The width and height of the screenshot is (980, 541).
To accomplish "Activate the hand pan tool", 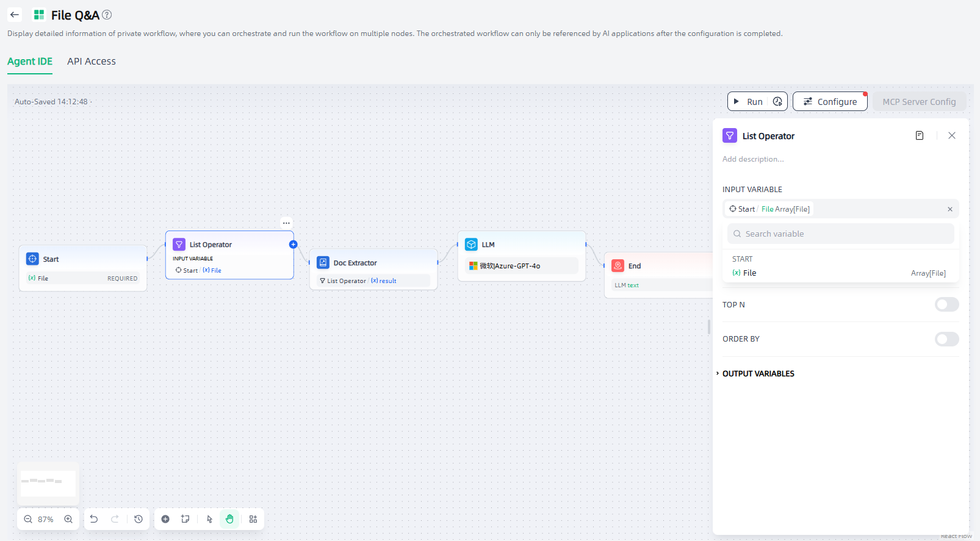I will [x=229, y=519].
